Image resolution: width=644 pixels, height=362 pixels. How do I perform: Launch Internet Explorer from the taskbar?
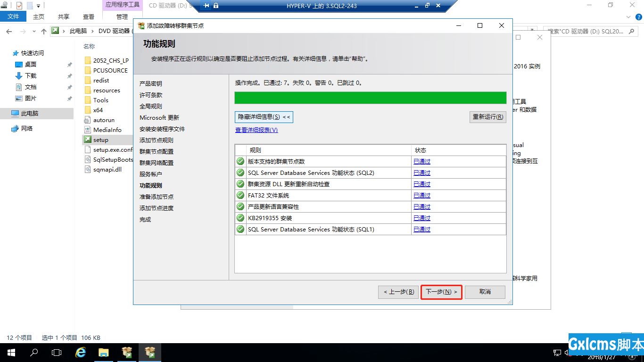[x=81, y=353]
